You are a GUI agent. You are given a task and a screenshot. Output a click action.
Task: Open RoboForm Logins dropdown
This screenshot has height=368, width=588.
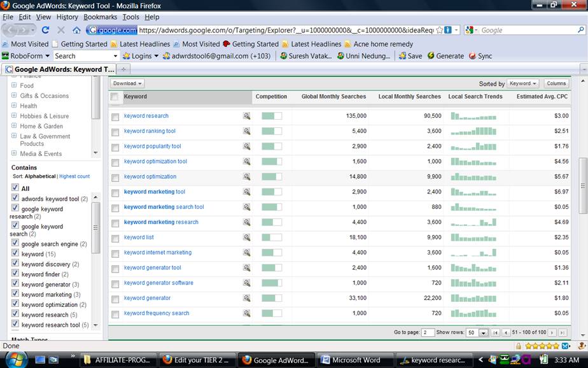[x=140, y=56]
